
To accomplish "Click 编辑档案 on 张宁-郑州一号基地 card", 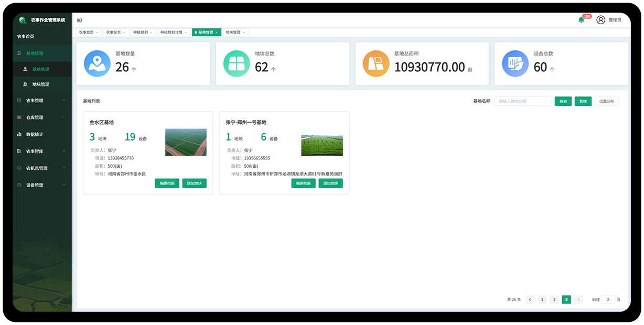I will click(x=303, y=183).
